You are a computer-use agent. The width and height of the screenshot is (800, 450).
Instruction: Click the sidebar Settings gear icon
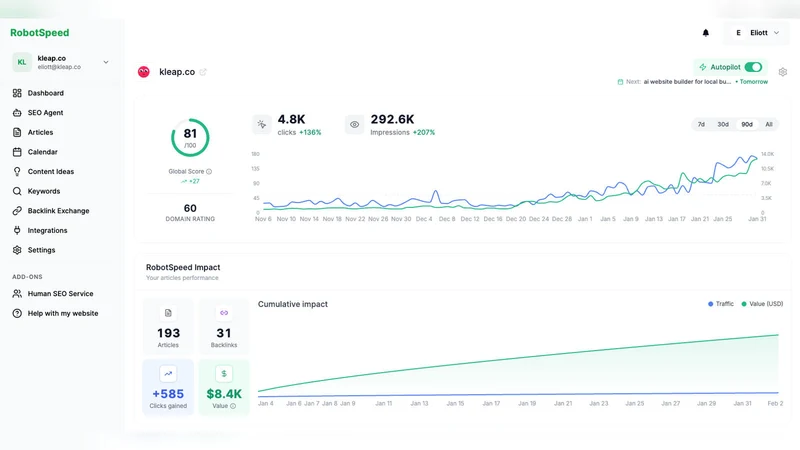[17, 250]
